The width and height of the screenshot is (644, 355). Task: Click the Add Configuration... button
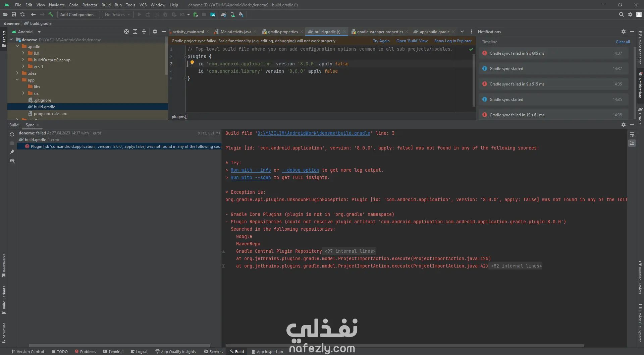click(x=78, y=14)
